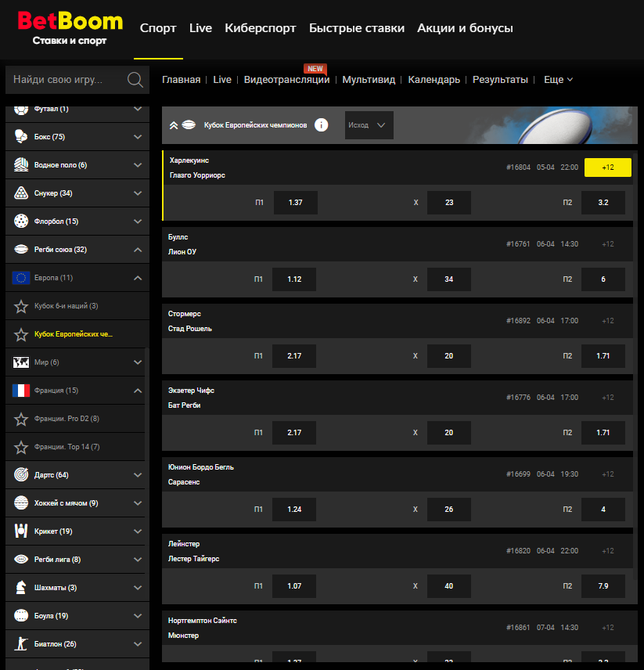Image resolution: width=644 pixels, height=670 pixels.
Task: Expand the Дартс (64) chevron
Action: [x=138, y=475]
